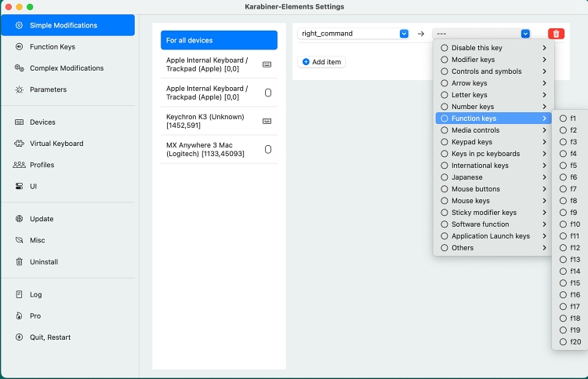Open Mouse buttons menu entry
Image resolution: width=588 pixels, height=379 pixels.
coord(493,189)
